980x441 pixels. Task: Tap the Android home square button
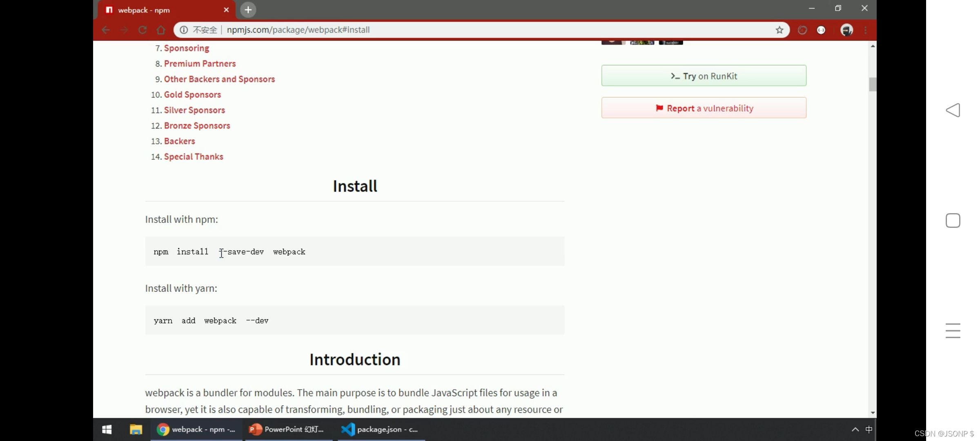click(x=953, y=220)
